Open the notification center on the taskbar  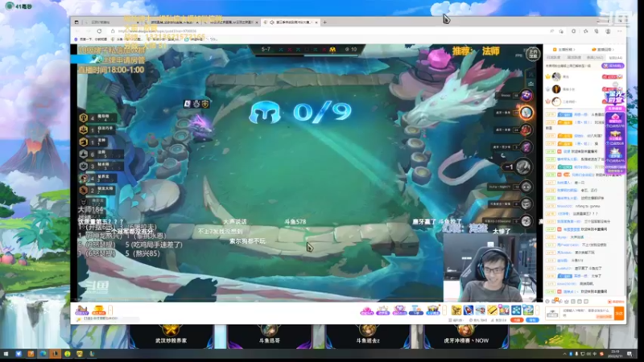630,354
